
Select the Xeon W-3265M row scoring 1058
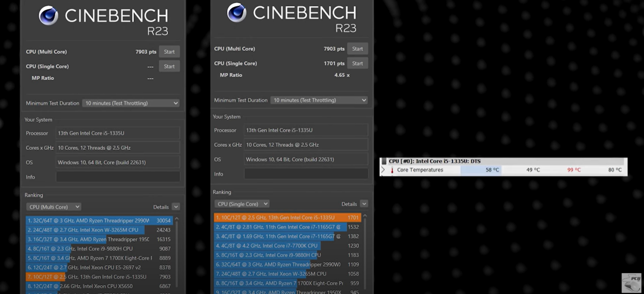(x=287, y=274)
